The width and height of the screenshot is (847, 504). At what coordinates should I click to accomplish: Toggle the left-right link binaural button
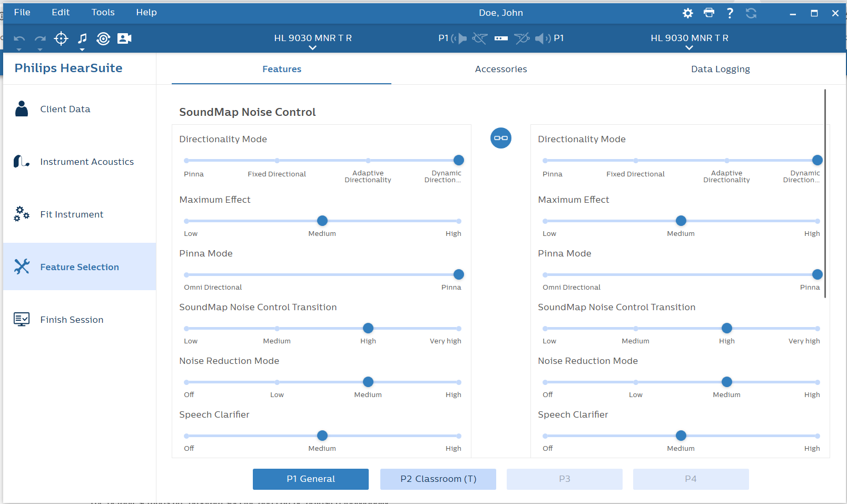(x=501, y=138)
